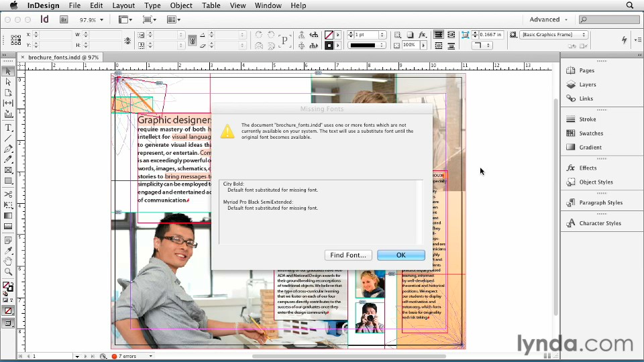
Task: Open the Arrange Documents dropdown
Action: tap(174, 19)
